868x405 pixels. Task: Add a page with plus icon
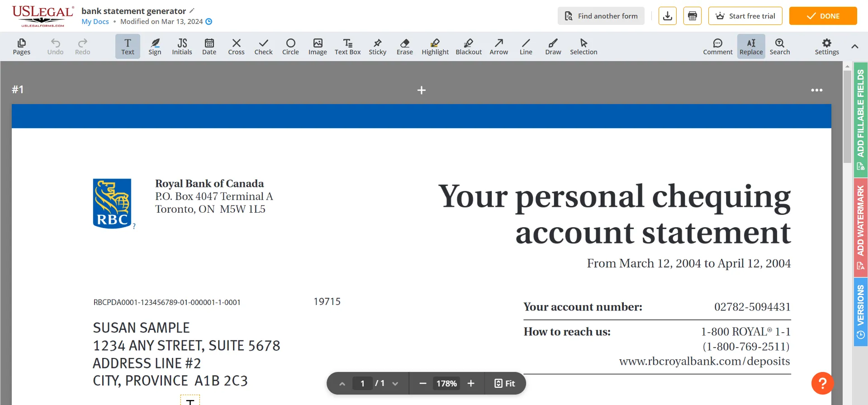coord(422,91)
